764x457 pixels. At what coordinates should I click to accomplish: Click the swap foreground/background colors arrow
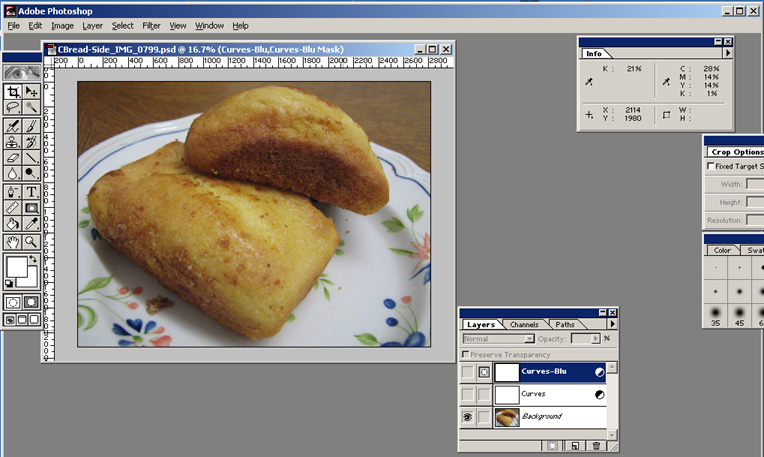point(33,259)
